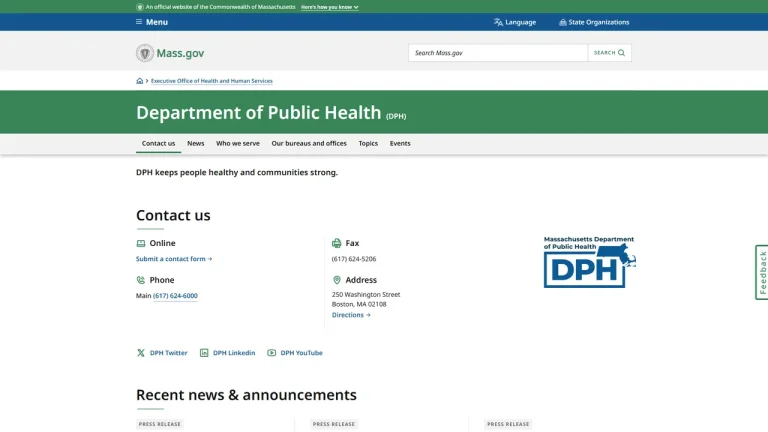Click the Address map pin icon
The image size is (768, 432).
pos(336,280)
